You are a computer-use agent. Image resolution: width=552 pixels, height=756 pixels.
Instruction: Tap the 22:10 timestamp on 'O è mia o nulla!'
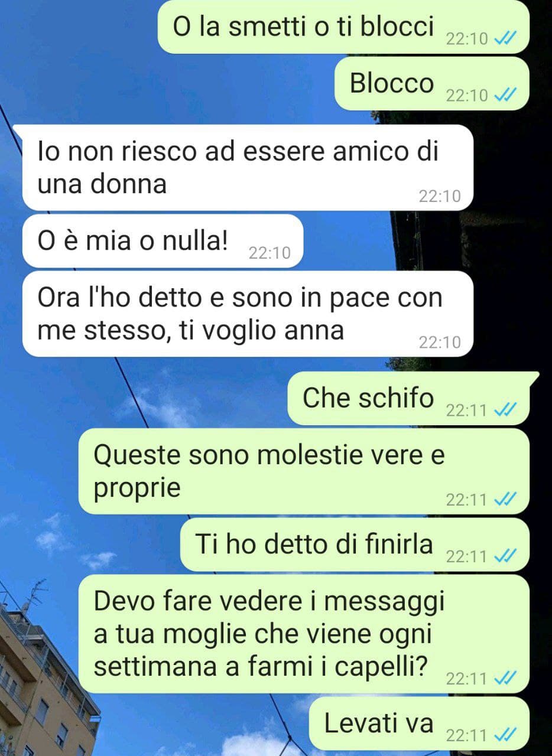point(269,253)
